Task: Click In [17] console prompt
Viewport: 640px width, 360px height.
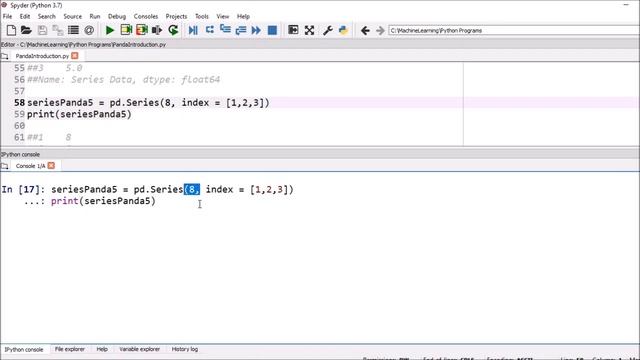Action: coord(23,189)
